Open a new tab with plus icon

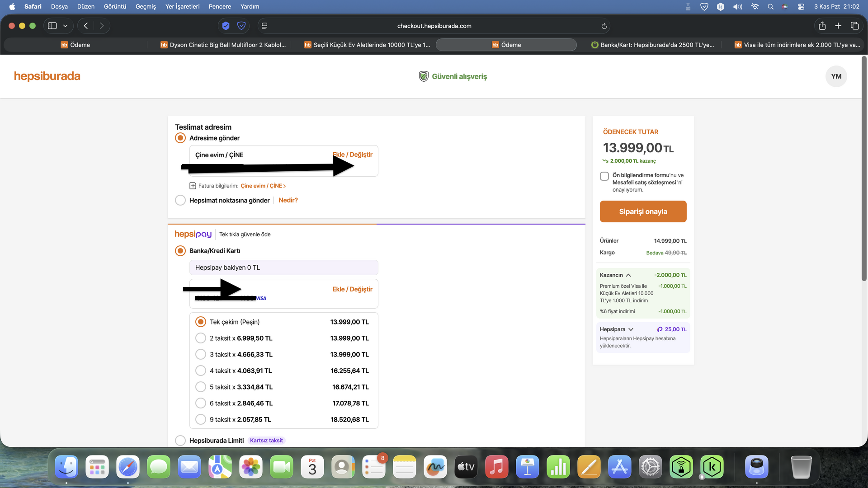coord(838,26)
